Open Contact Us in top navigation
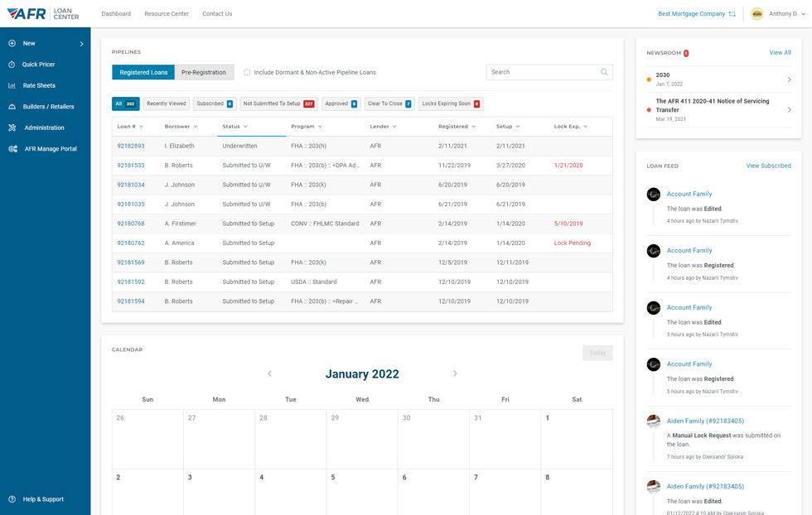 pos(217,14)
